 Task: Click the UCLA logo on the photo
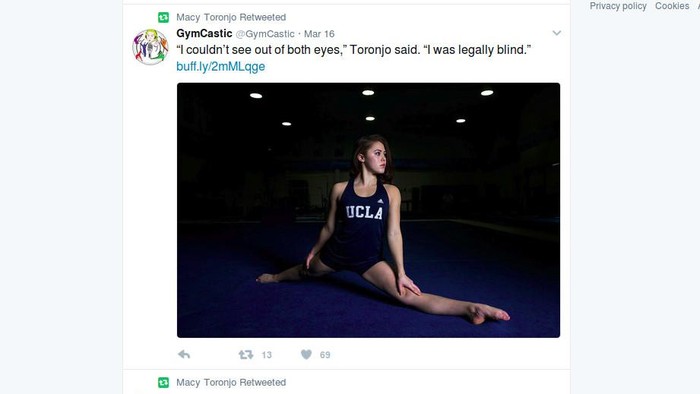[x=364, y=212]
